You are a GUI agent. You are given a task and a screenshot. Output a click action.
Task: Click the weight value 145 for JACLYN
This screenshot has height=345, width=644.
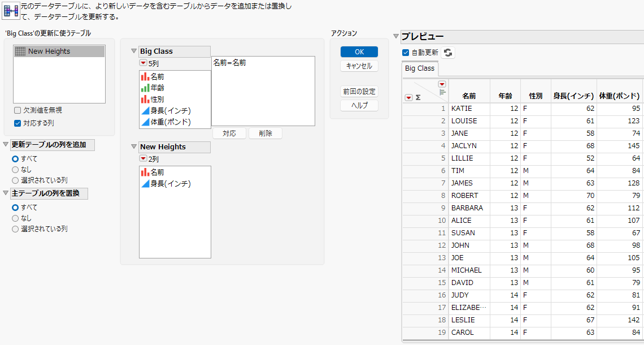[619, 146]
